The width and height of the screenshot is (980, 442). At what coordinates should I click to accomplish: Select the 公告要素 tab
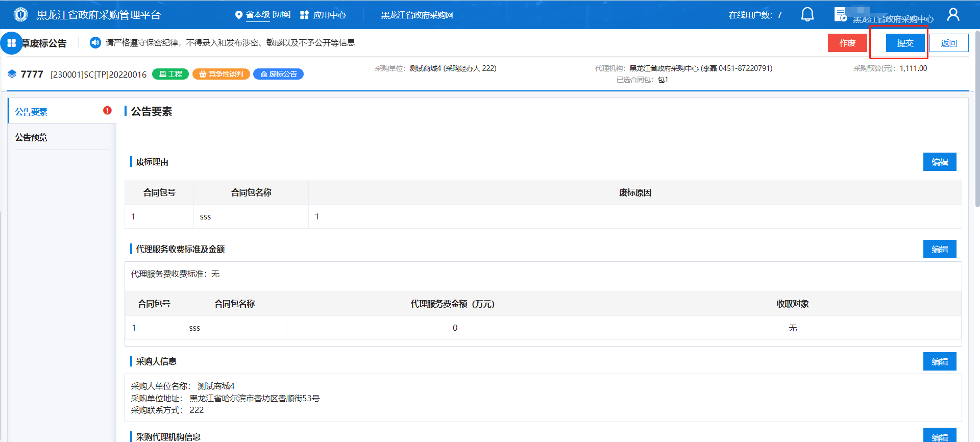coord(62,111)
